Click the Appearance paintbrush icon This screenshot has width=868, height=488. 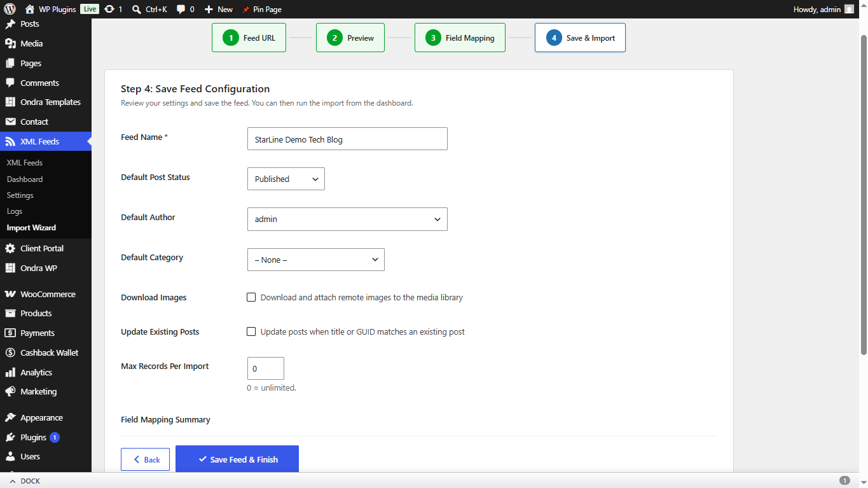tap(10, 418)
